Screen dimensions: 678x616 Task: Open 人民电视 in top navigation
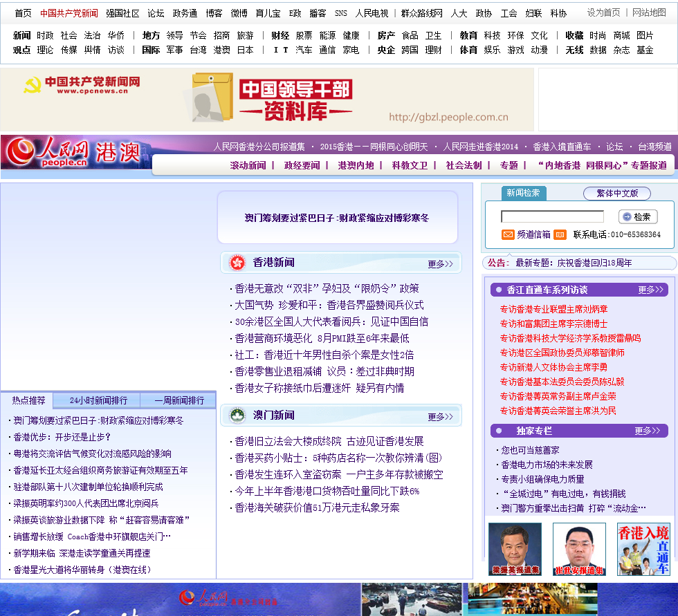(x=372, y=13)
